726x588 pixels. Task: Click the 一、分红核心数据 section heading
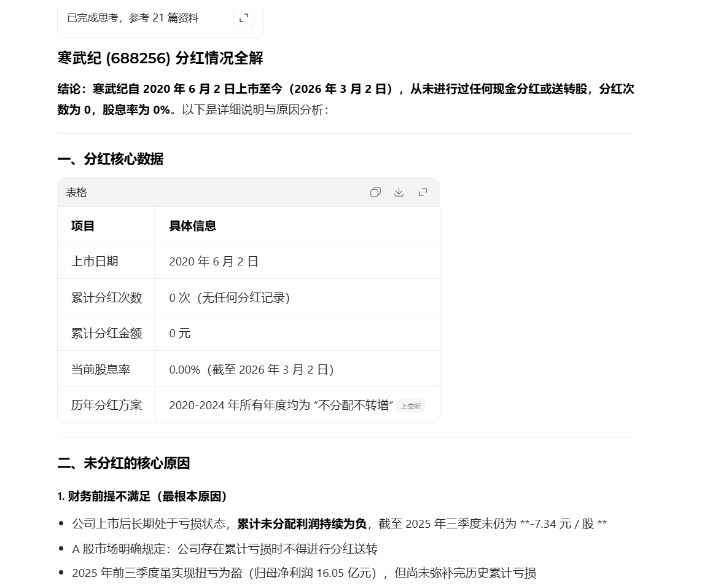110,159
